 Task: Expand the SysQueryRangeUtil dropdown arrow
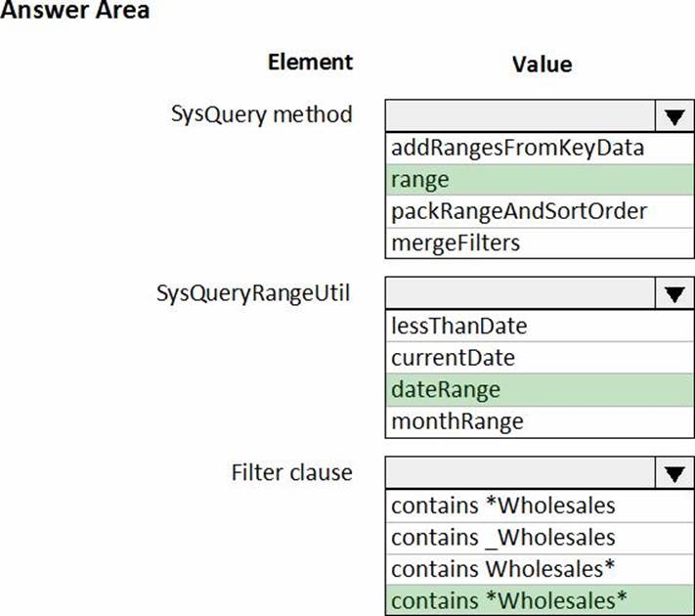(673, 293)
